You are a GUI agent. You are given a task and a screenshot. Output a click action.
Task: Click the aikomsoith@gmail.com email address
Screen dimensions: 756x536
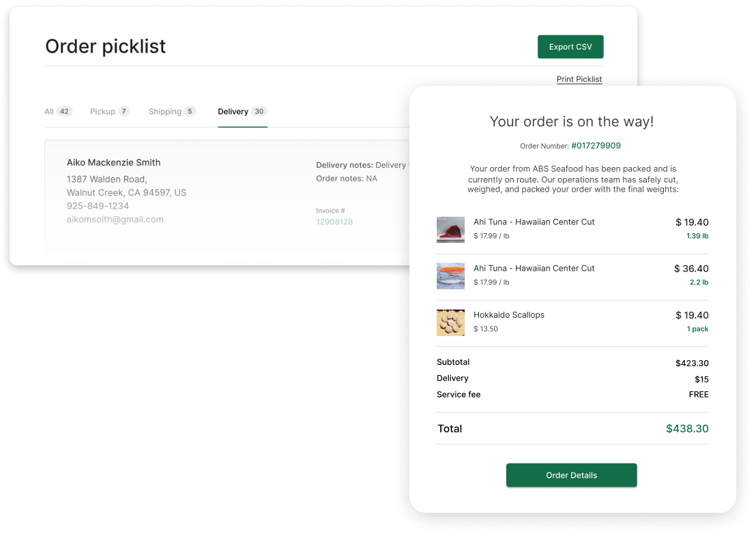(115, 220)
